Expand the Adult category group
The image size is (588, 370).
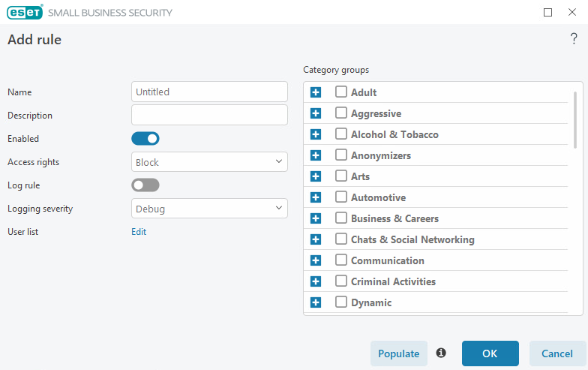pyautogui.click(x=316, y=92)
